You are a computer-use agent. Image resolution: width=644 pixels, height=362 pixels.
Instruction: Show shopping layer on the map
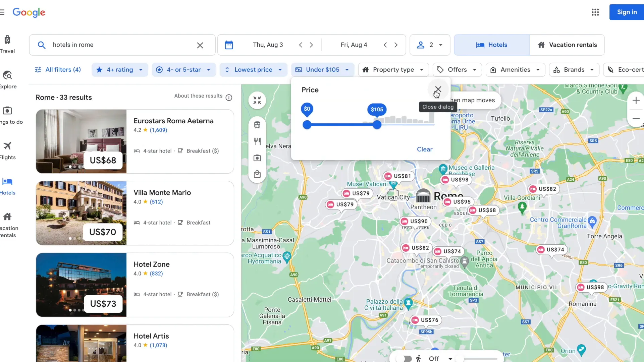click(257, 174)
